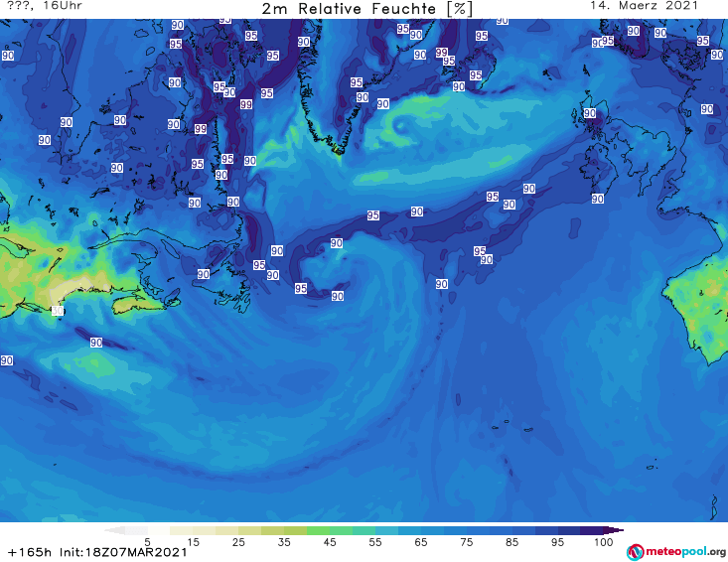Select the title '2m Relative Feuchte [%]'
The image size is (728, 562).
(x=367, y=9)
